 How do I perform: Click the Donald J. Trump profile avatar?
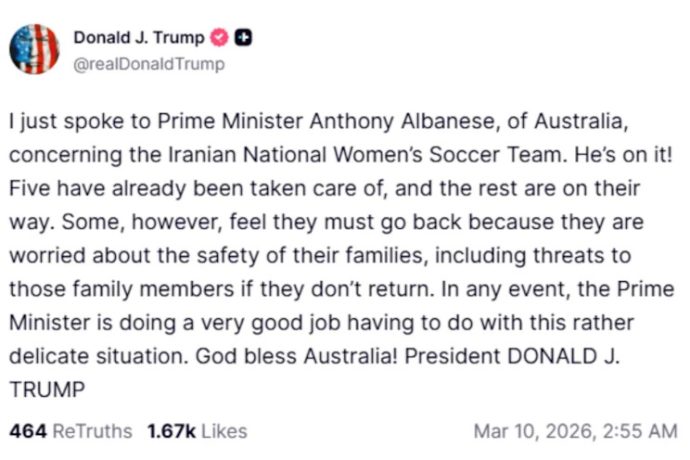click(35, 48)
